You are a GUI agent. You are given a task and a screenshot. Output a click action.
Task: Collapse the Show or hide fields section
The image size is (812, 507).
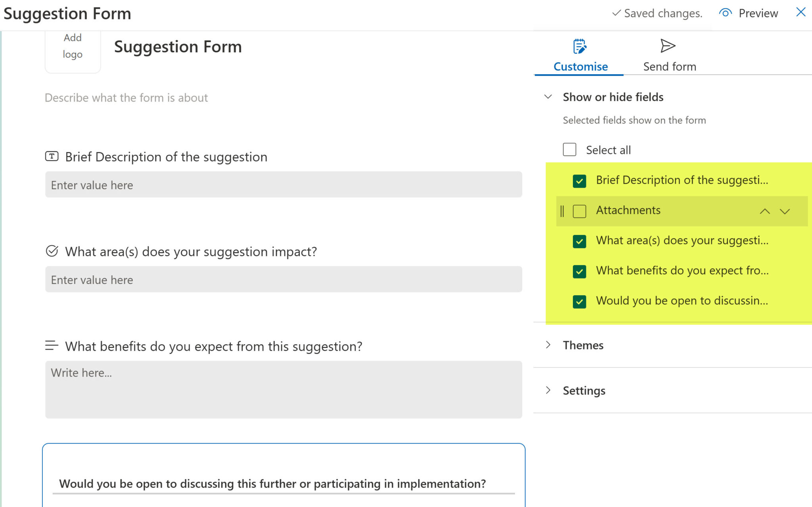coord(548,96)
